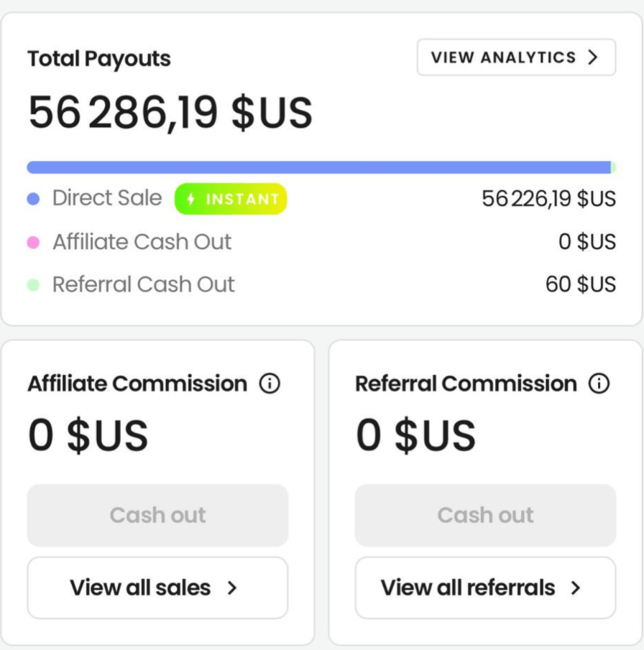Click the lightning bolt in INSTANT badge
Viewport: 644px width, 650px height.
click(191, 200)
